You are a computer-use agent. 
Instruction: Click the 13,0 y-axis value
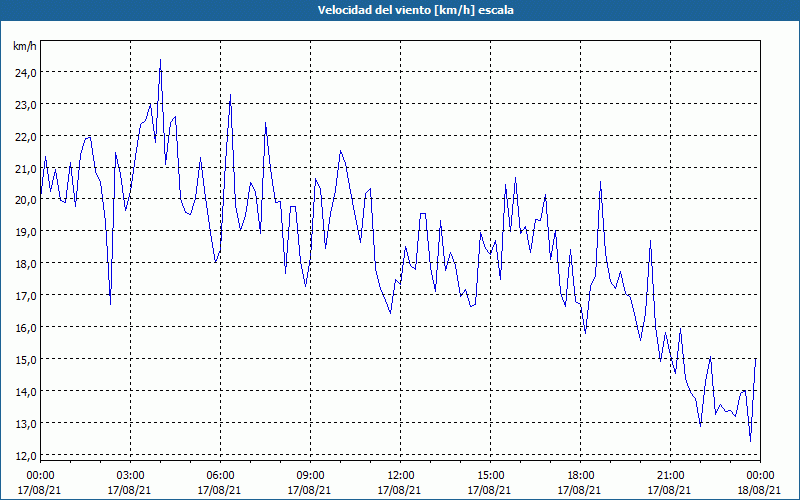[26, 423]
